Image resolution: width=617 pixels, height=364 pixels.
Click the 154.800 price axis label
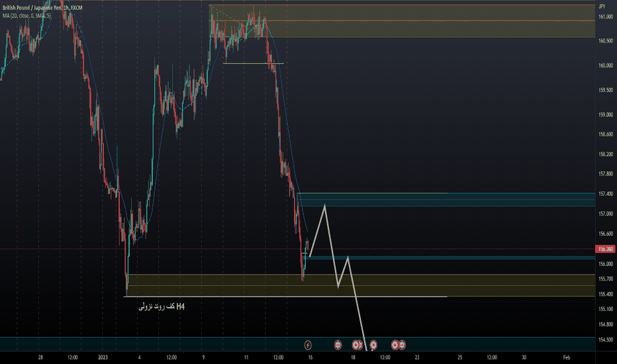(606, 324)
